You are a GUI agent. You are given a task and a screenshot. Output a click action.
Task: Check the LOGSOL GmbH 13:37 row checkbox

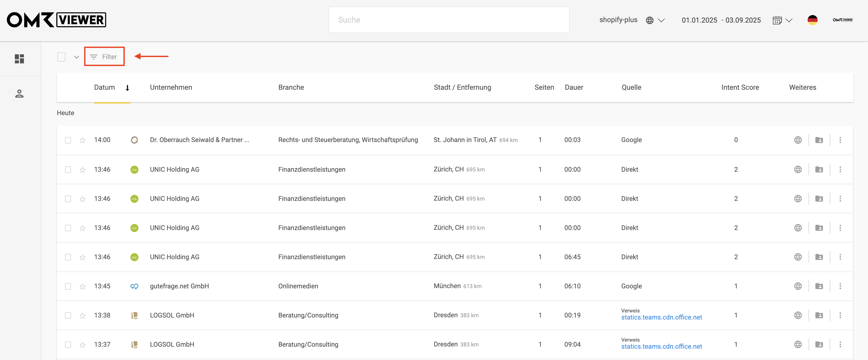(68, 345)
